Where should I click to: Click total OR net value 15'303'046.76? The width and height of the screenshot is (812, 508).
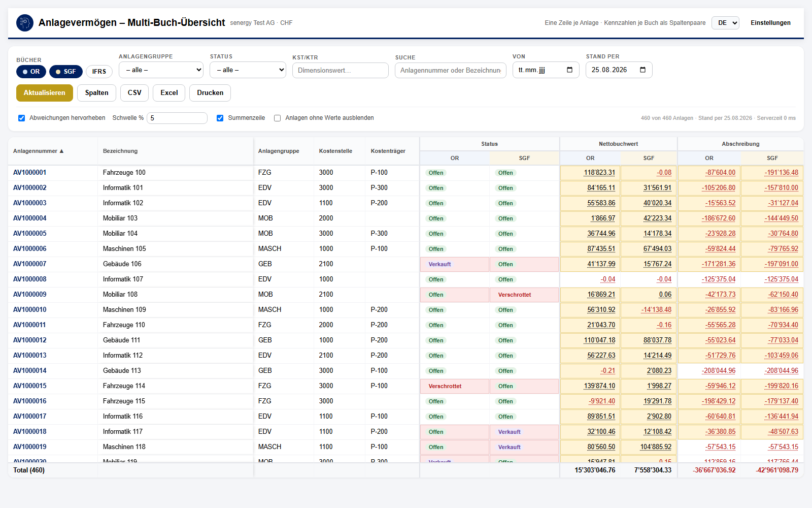tap(595, 470)
